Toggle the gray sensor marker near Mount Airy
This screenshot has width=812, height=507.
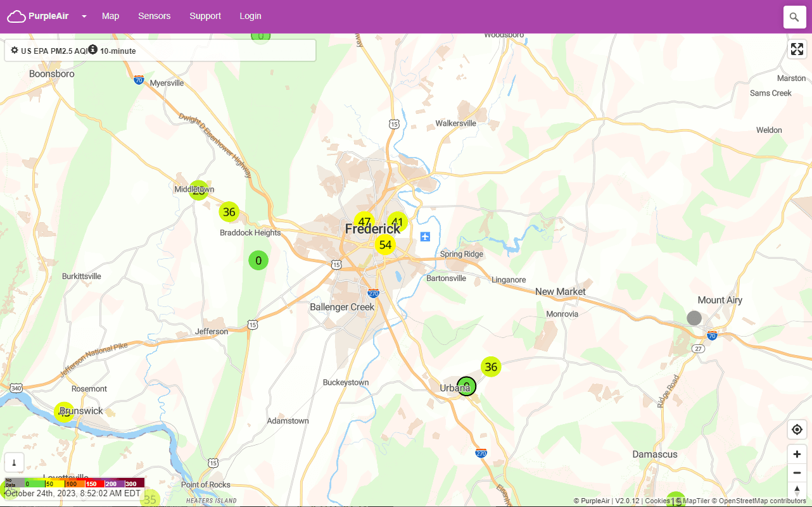[x=694, y=318]
